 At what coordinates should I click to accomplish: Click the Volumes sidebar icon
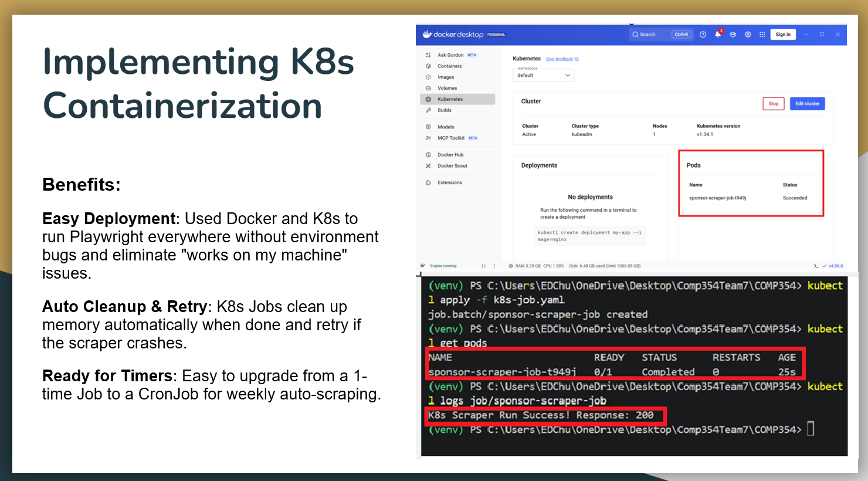(x=428, y=88)
